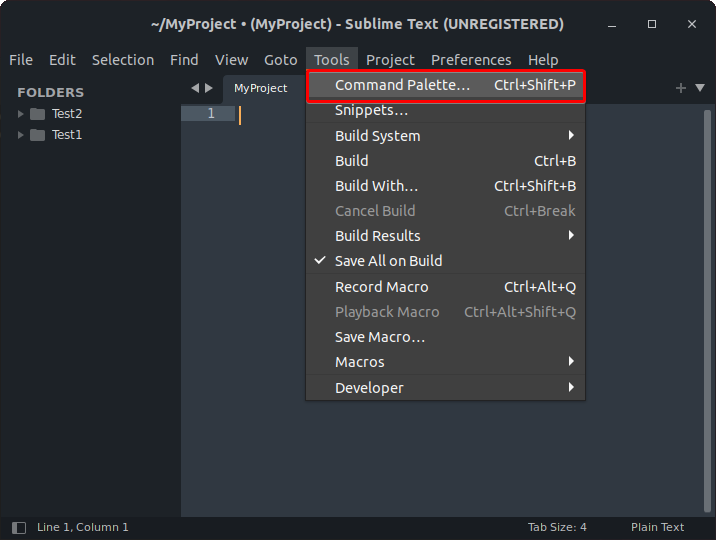Select the Test1 folder name
This screenshot has height=540, width=716.
click(x=67, y=135)
